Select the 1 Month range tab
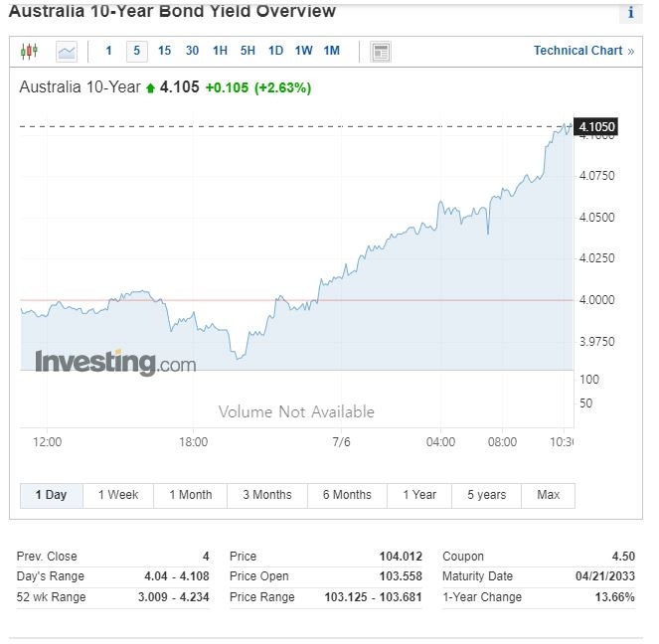This screenshot has height=644, width=659. click(191, 495)
